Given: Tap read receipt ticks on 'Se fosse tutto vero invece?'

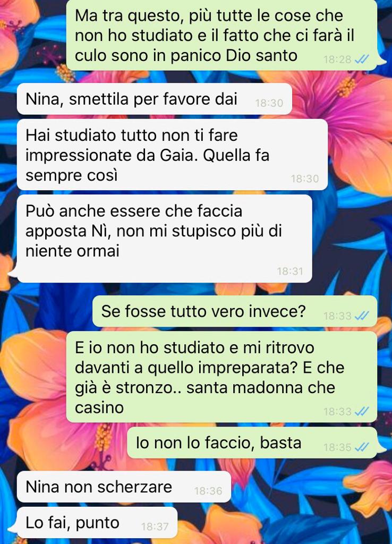Looking at the screenshot, I should click(362, 316).
